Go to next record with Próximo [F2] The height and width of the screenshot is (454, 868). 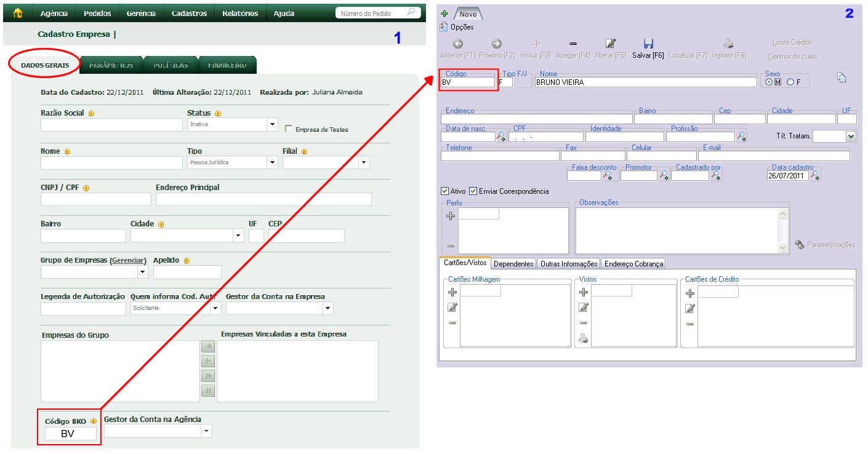click(496, 44)
